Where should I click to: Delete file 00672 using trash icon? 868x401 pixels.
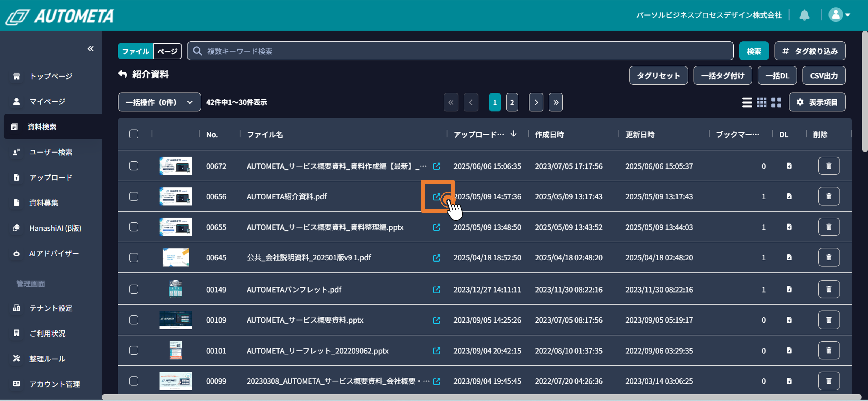click(828, 166)
